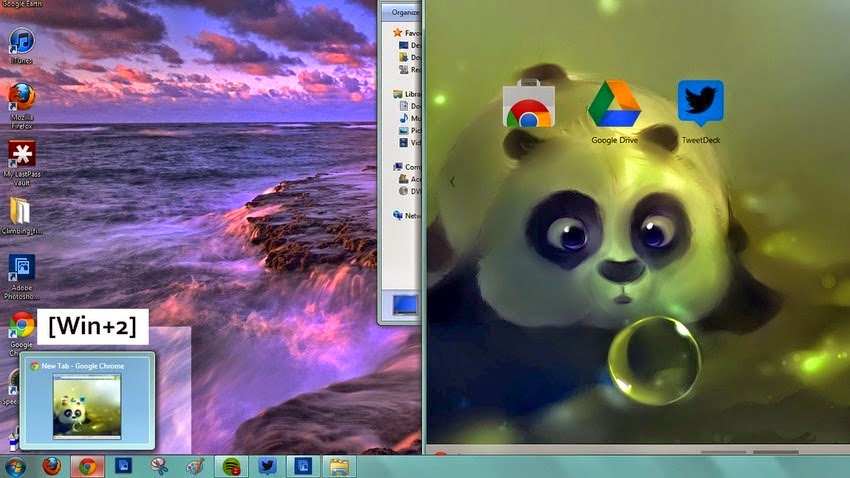The width and height of the screenshot is (850, 478).
Task: Open Paint from the taskbar
Action: point(195,466)
